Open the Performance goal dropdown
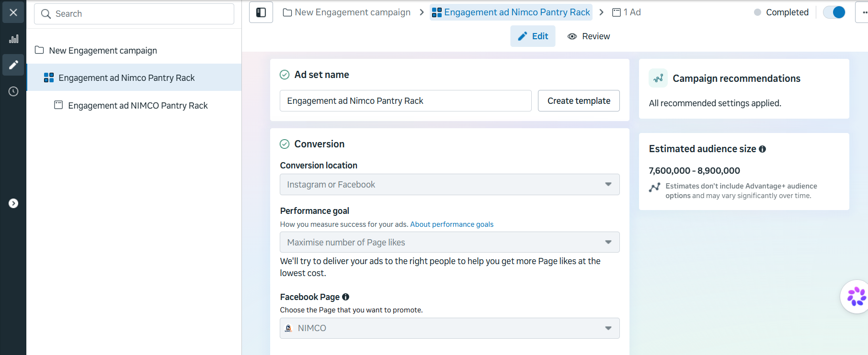The height and width of the screenshot is (355, 868). pos(449,242)
